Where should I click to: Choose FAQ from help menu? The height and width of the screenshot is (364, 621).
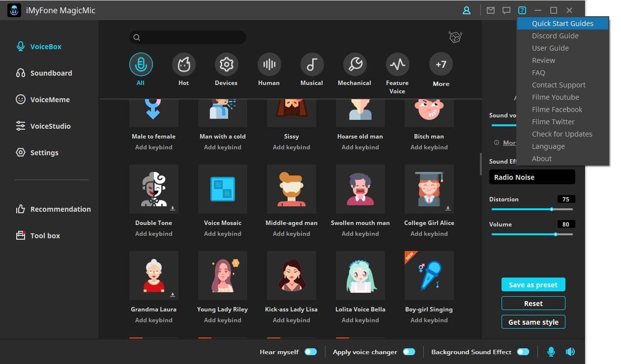tap(563, 73)
